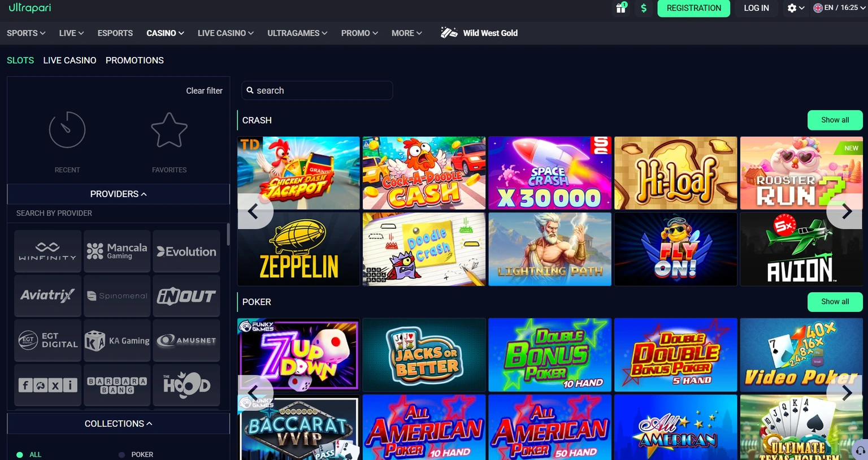Collapse the Providers section

[x=118, y=194]
